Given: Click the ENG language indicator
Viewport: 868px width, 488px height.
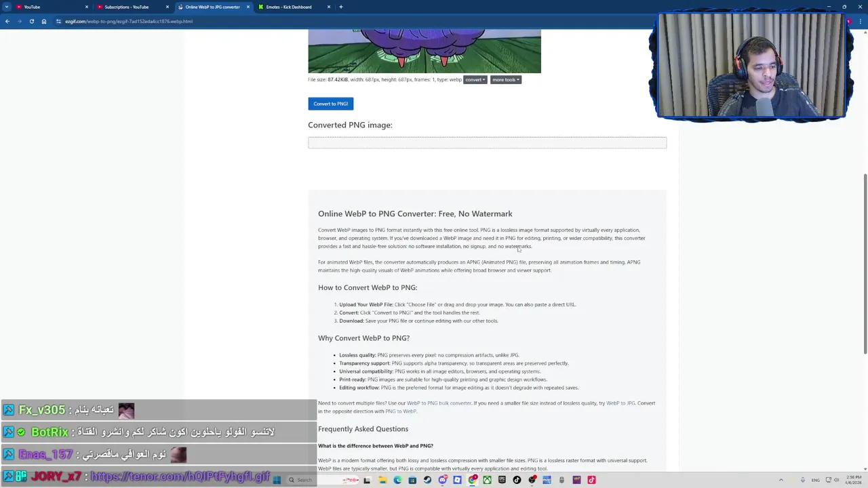Looking at the screenshot, I should pyautogui.click(x=816, y=480).
